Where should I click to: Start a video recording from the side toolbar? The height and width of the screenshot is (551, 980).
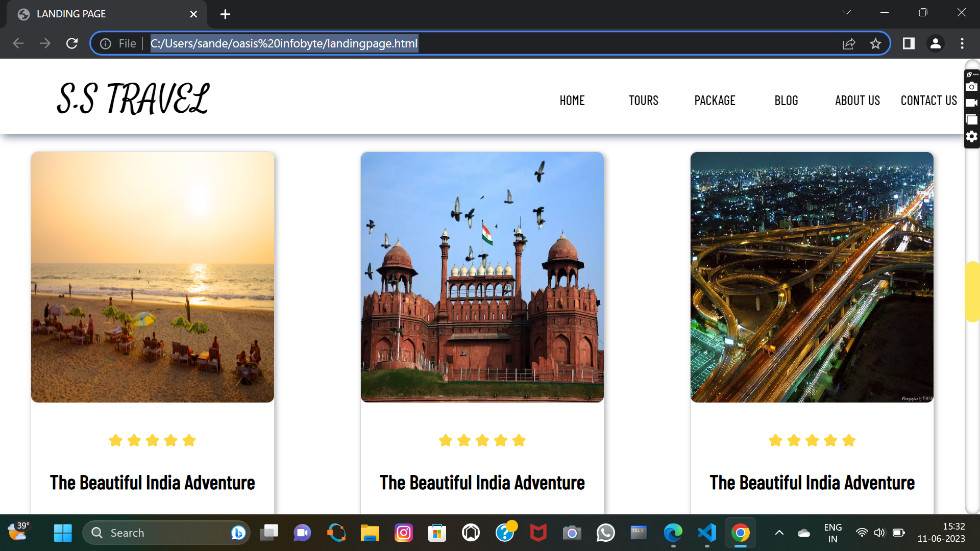(972, 103)
